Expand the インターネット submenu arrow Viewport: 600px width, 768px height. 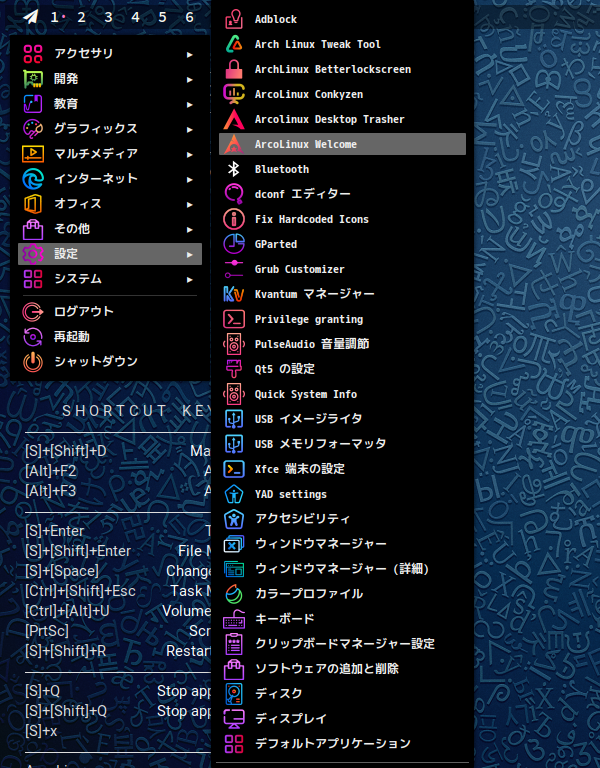click(190, 179)
